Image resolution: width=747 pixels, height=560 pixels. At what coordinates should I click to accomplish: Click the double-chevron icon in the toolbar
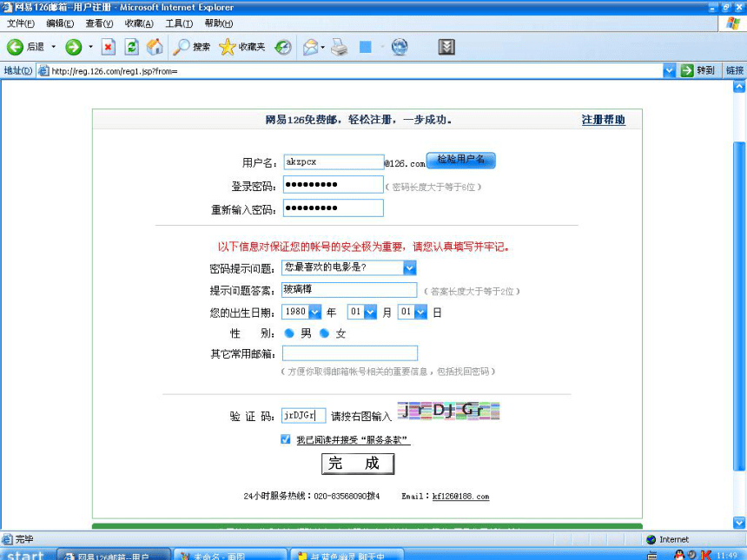coord(446,47)
